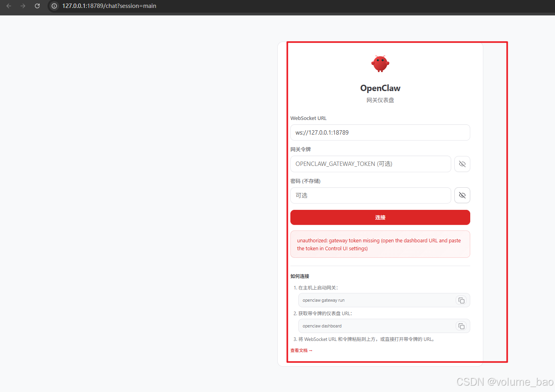Click step 1 text 在主机上启动网关

[318, 288]
